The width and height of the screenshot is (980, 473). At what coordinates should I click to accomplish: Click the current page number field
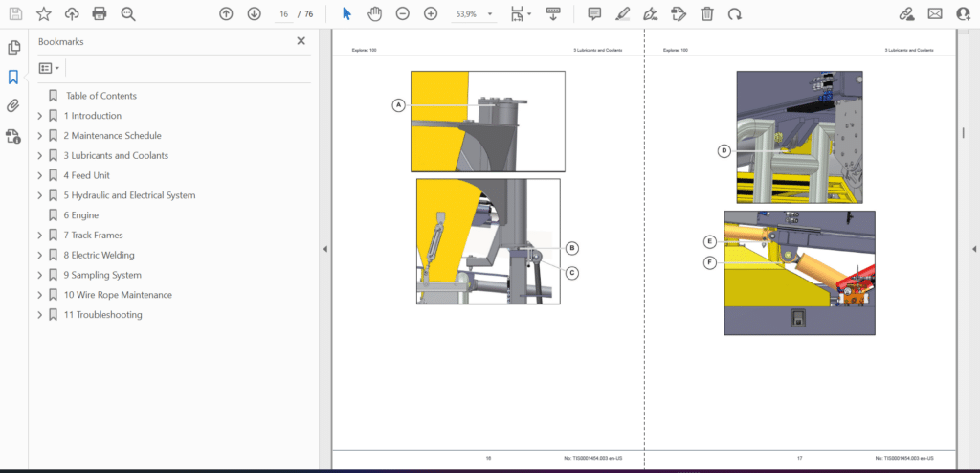[x=283, y=13]
